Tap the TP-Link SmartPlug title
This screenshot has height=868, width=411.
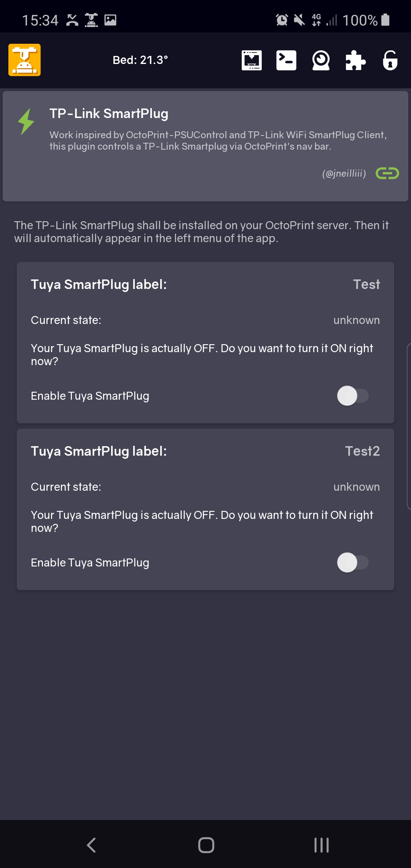[x=109, y=113]
